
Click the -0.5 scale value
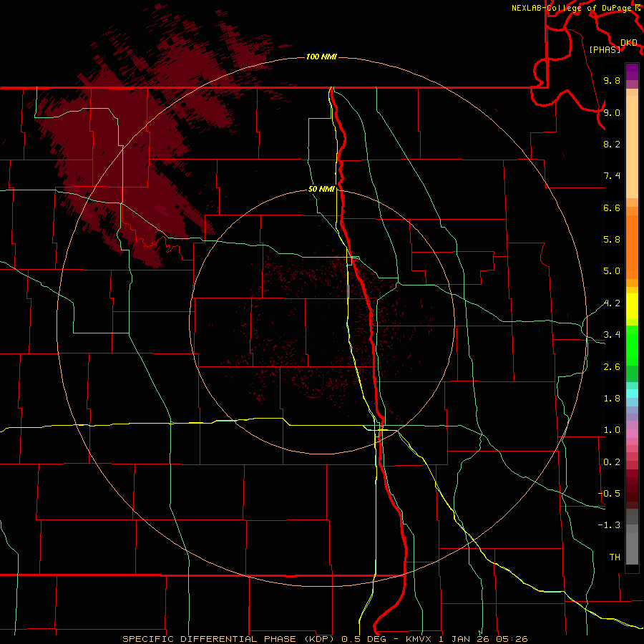coord(609,494)
